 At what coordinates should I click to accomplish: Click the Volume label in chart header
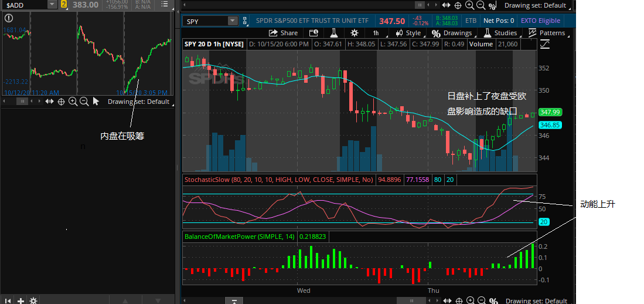pos(481,44)
